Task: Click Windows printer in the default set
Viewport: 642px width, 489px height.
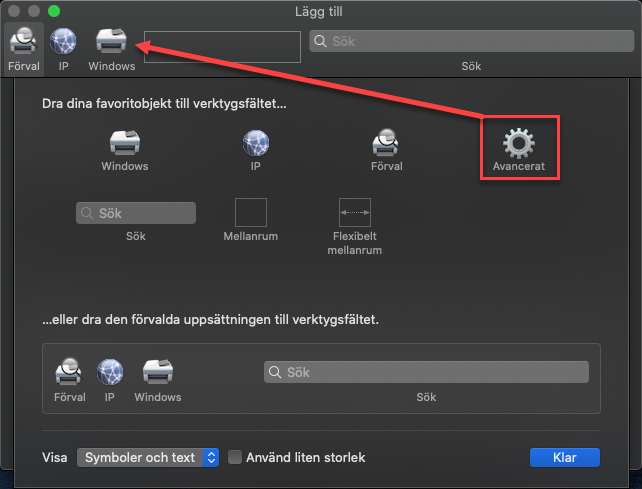Action: 157,372
